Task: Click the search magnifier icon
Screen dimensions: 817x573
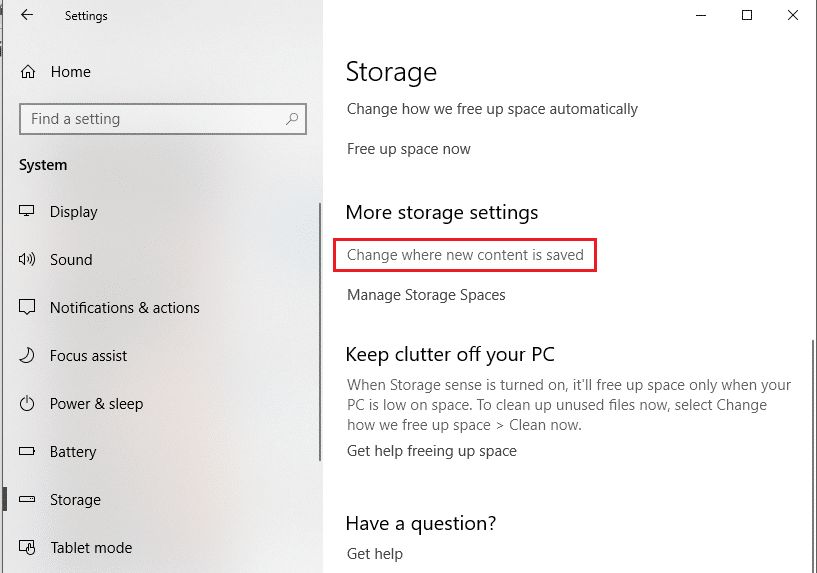Action: (x=292, y=119)
